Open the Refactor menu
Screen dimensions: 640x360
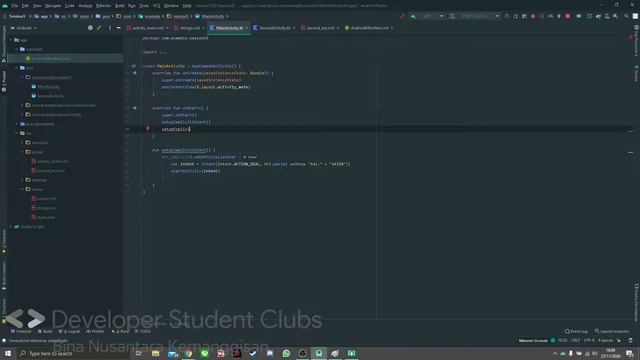(103, 6)
